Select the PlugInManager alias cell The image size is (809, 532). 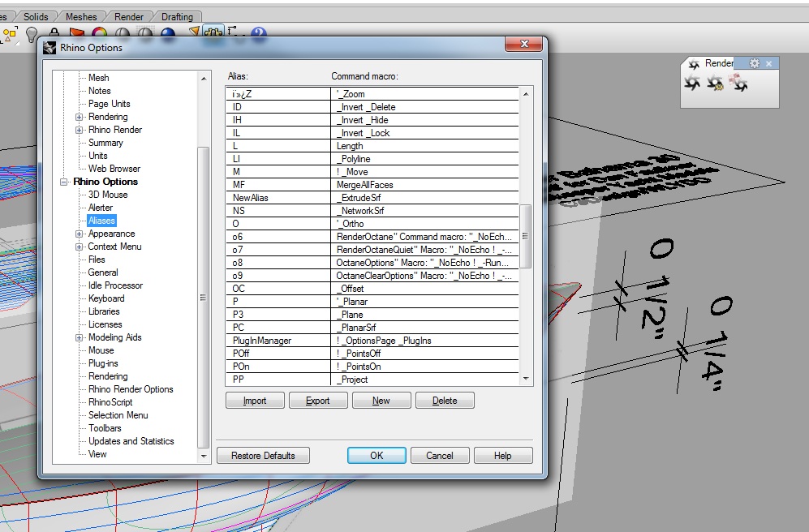pos(278,341)
